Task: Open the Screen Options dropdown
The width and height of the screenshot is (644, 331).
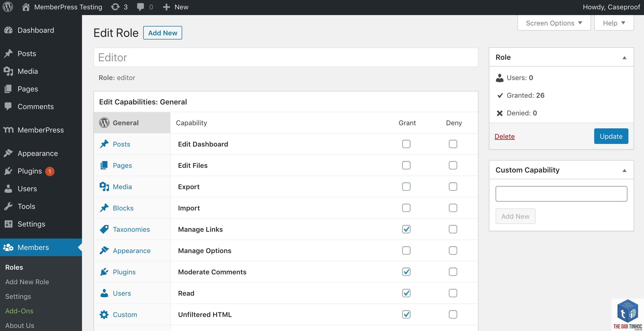Action: 554,23
